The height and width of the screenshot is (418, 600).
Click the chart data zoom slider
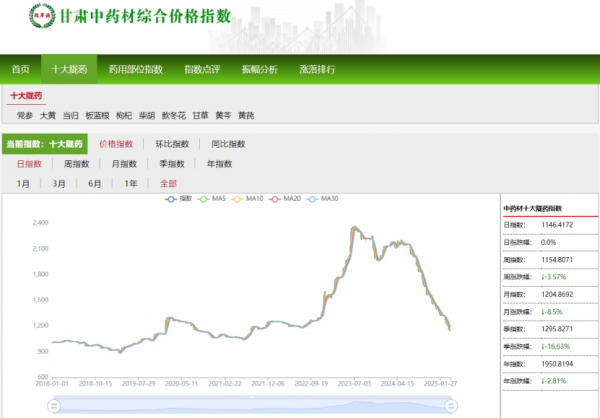click(245, 405)
